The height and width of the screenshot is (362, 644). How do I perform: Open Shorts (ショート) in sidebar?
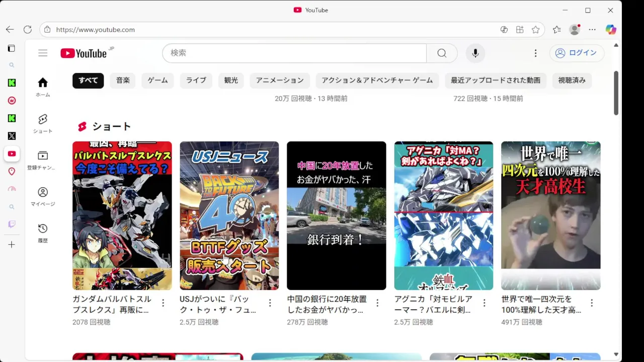click(43, 123)
